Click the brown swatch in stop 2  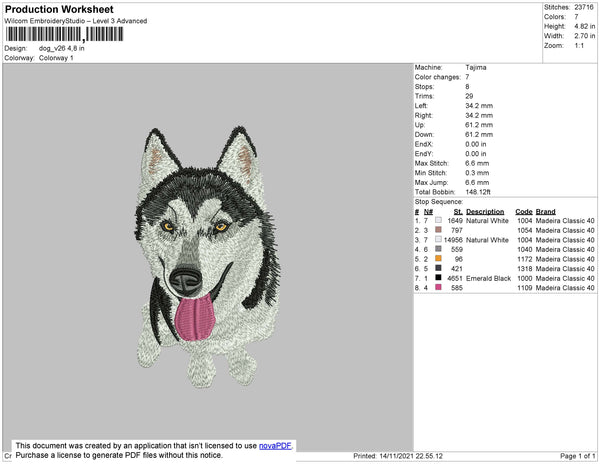tap(438, 230)
